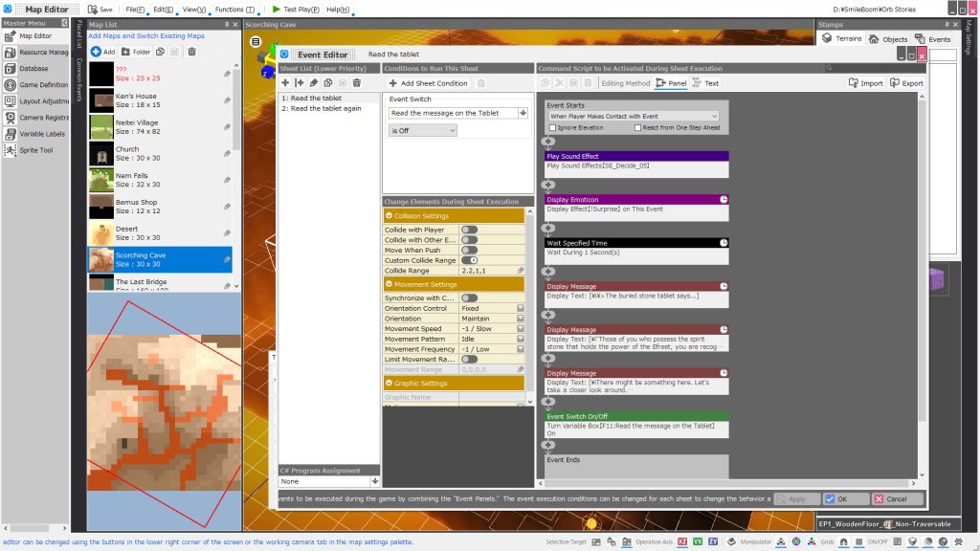Viewport: 980px width, 551px height.
Task: Click the search icon in Command Script header
Action: [x=829, y=68]
